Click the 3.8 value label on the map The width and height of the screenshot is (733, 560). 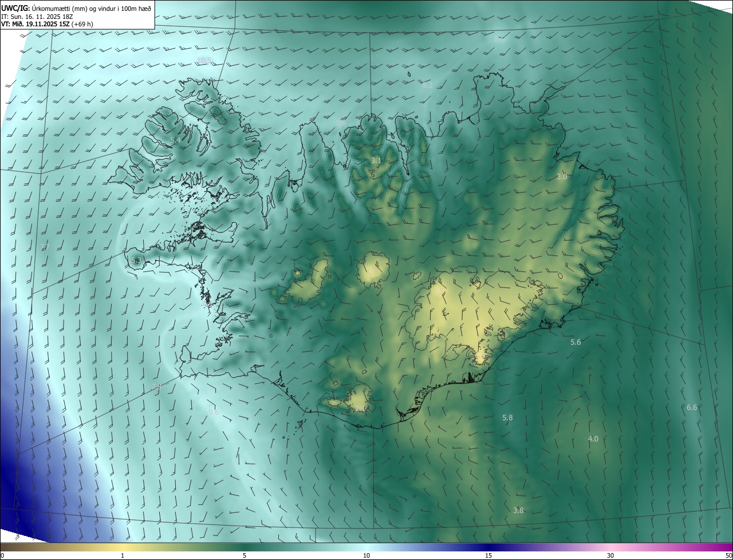click(518, 510)
